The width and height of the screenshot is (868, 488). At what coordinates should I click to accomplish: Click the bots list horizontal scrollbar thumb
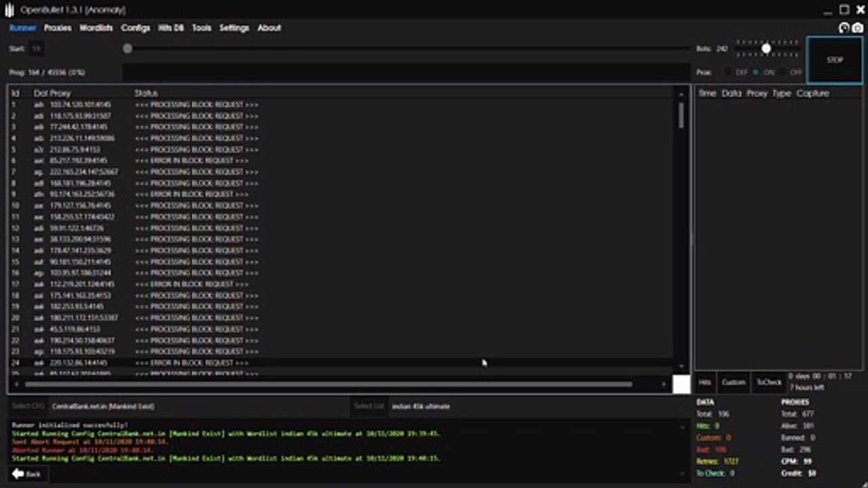[329, 384]
